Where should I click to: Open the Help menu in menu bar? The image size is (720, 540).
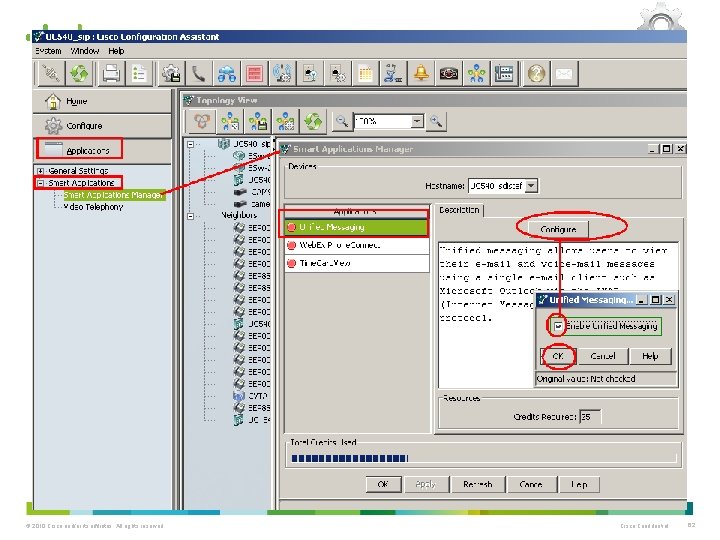point(116,51)
